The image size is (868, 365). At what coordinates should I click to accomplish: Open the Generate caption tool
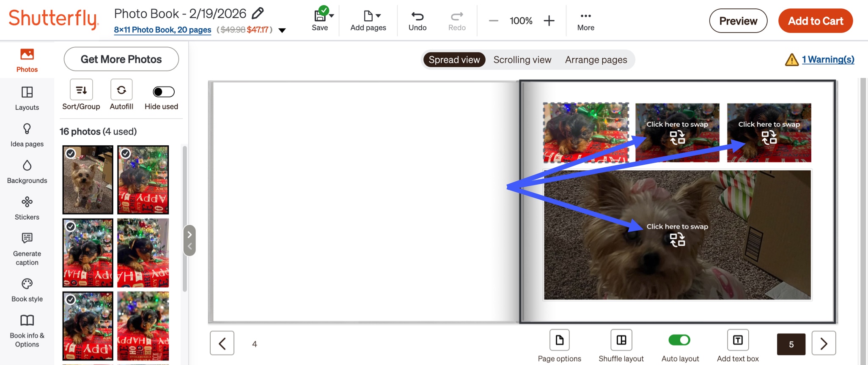[27, 249]
